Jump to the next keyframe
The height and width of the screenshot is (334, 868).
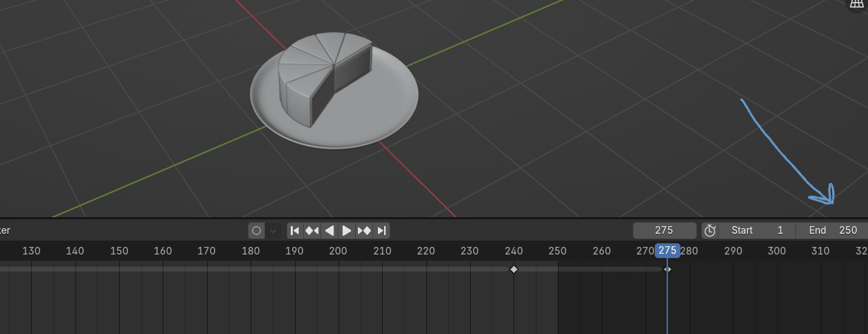[x=364, y=230]
